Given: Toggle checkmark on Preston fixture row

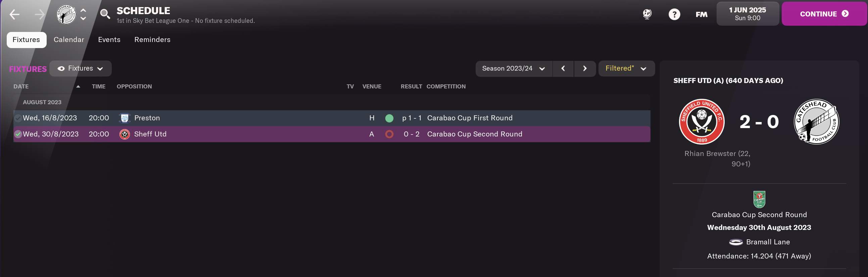Looking at the screenshot, I should click(x=18, y=118).
